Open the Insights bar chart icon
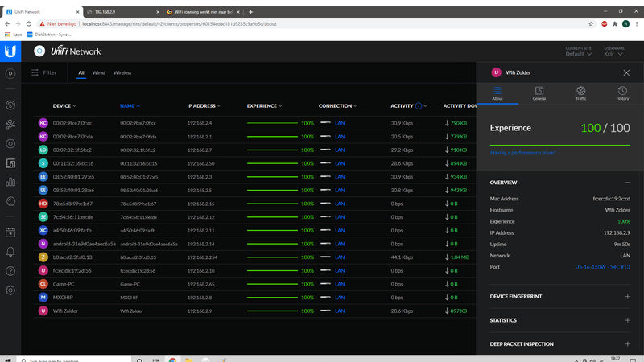 click(10, 182)
